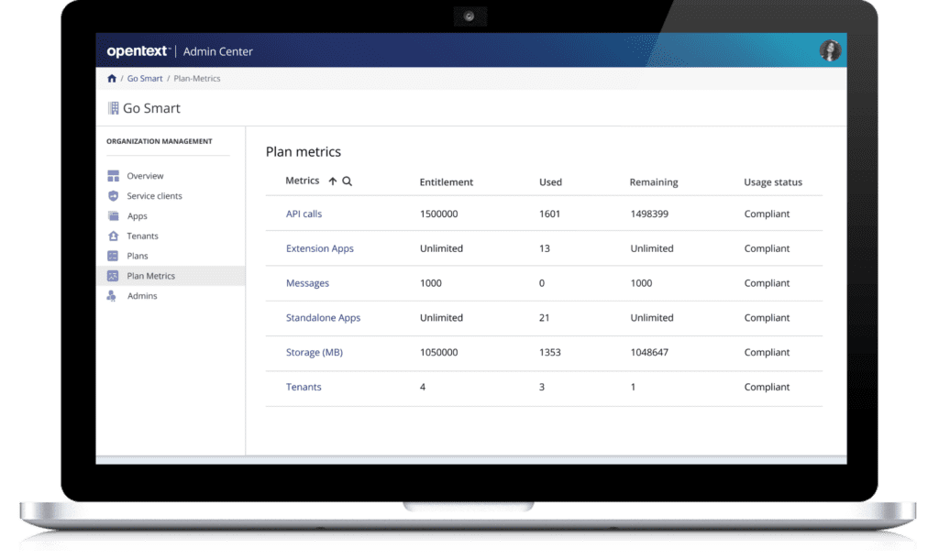
Task: Click the Go Smart organization building icon
Action: (113, 108)
